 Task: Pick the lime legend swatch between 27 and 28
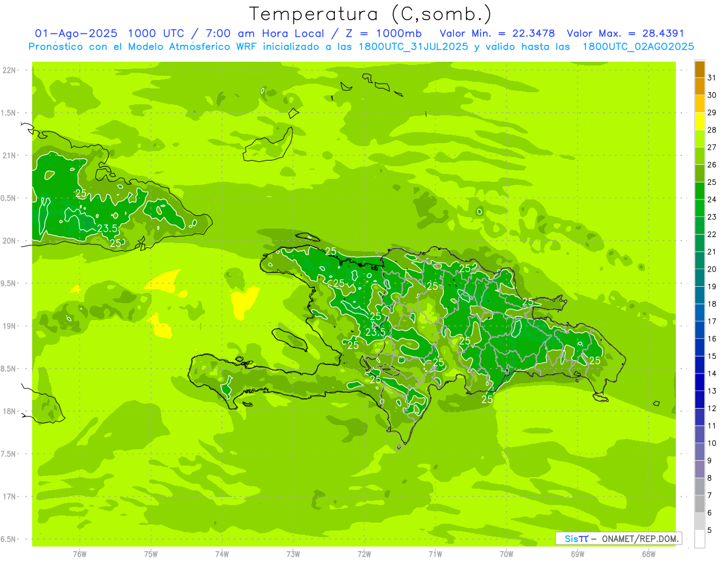699,139
